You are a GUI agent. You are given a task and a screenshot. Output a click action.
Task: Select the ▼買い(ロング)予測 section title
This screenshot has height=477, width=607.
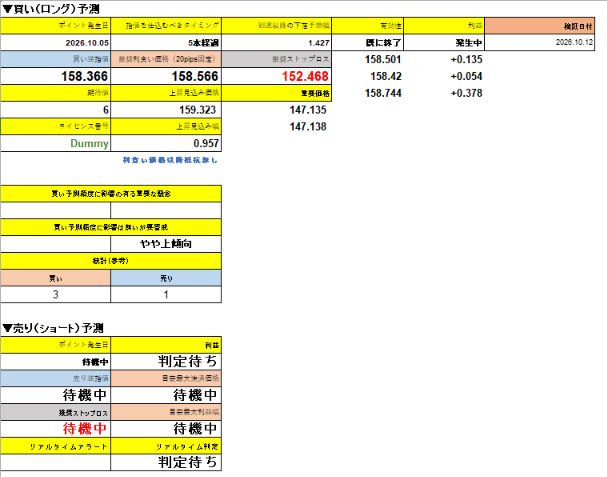pyautogui.click(x=51, y=9)
